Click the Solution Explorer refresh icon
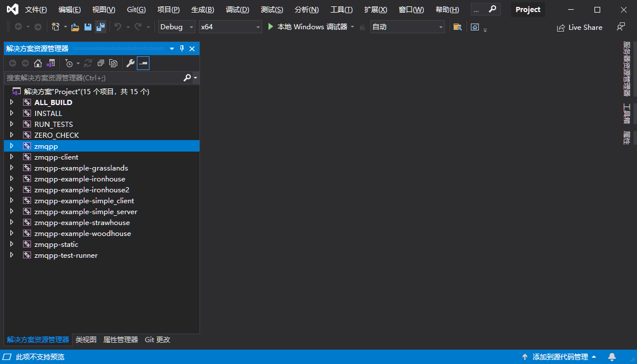 [x=88, y=63]
